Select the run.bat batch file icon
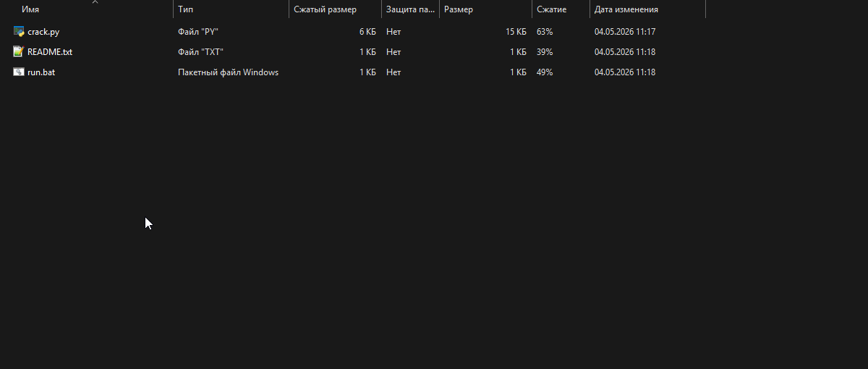The height and width of the screenshot is (369, 868). (19, 72)
